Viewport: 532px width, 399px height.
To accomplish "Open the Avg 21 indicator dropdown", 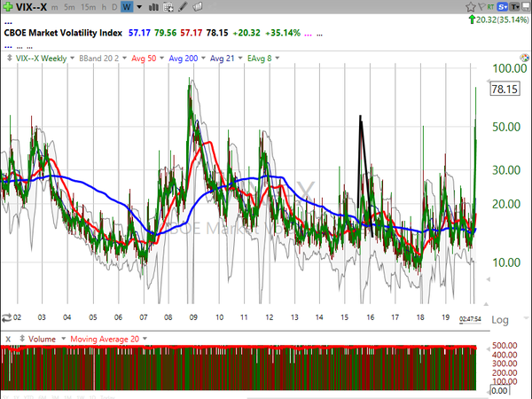I will [x=240, y=59].
